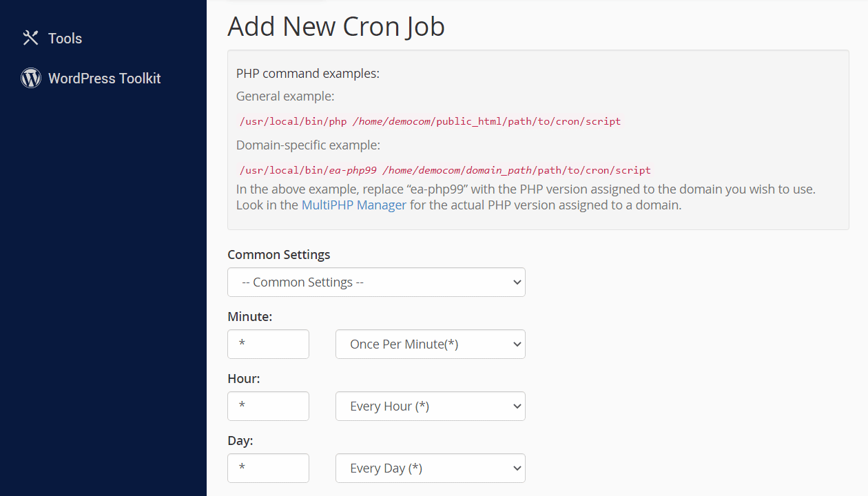Open the WordPress Toolkit menu item
The height and width of the screenshot is (496, 868).
tap(104, 79)
